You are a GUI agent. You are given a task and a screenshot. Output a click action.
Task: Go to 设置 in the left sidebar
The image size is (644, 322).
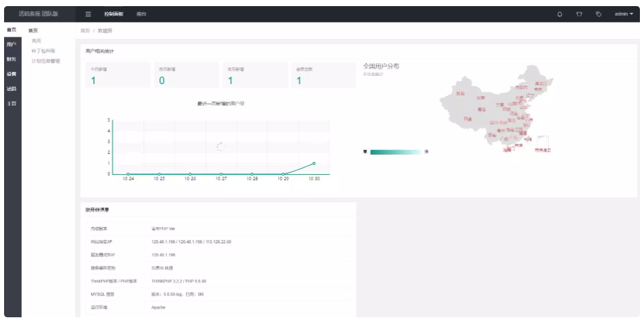tap(12, 74)
